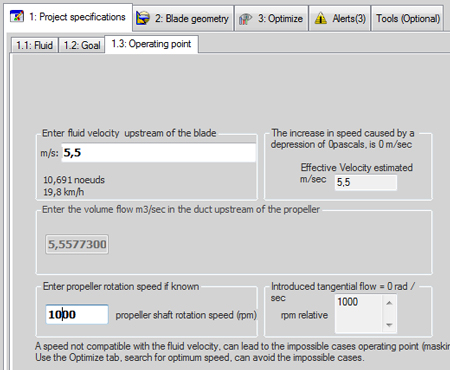Click the propeller shaft rotation speed field
This screenshot has width=450, height=370.
(77, 314)
